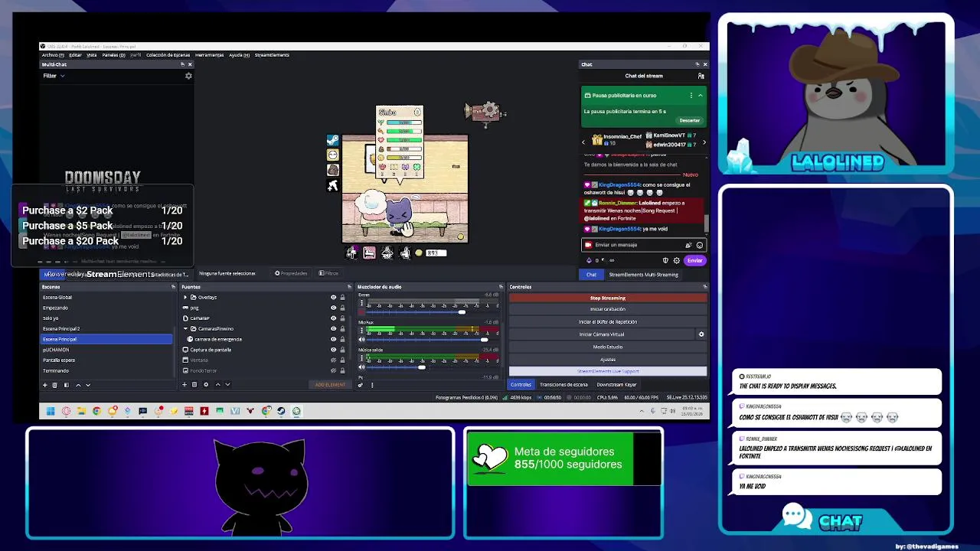Open ad break banner three-dot menu
Image resolution: width=980 pixels, height=551 pixels.
[691, 96]
